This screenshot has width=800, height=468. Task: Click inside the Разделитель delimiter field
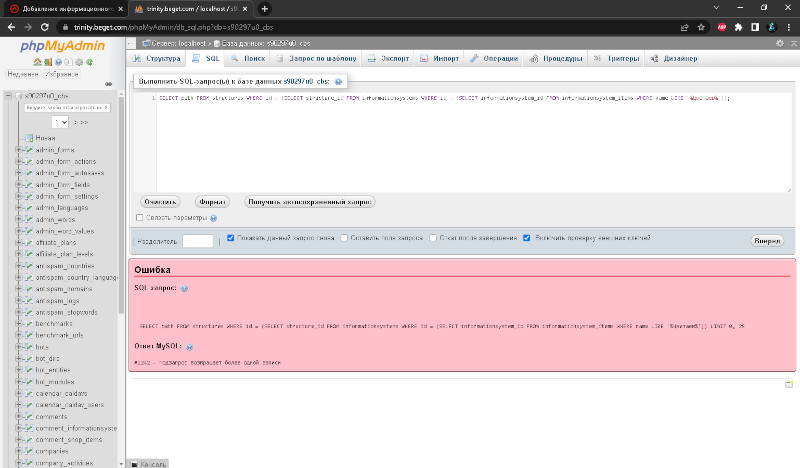(197, 241)
